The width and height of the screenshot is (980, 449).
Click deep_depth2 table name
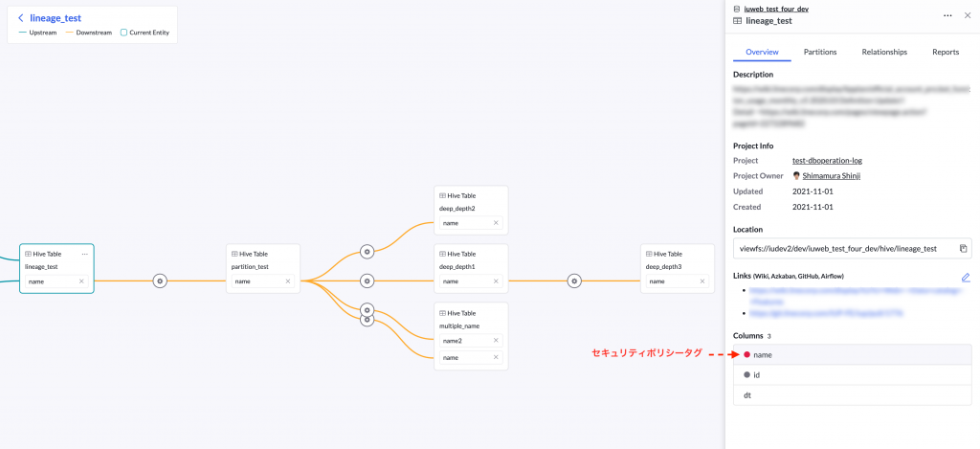point(457,209)
